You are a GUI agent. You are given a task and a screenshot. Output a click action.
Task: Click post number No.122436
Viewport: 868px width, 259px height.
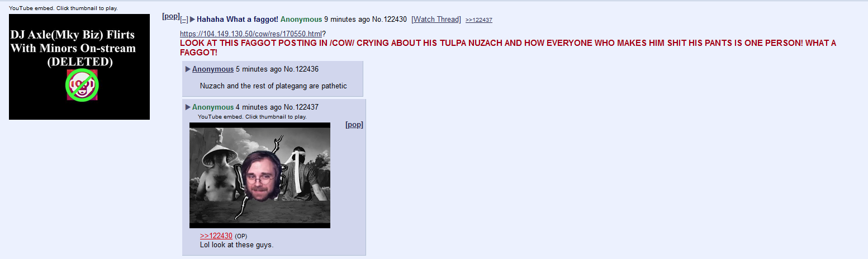point(301,69)
